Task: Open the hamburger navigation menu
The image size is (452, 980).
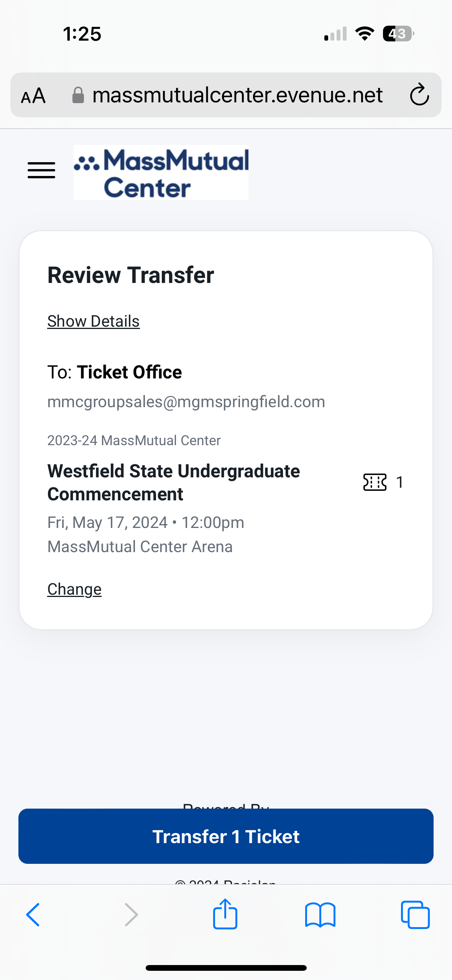Action: coord(41,170)
